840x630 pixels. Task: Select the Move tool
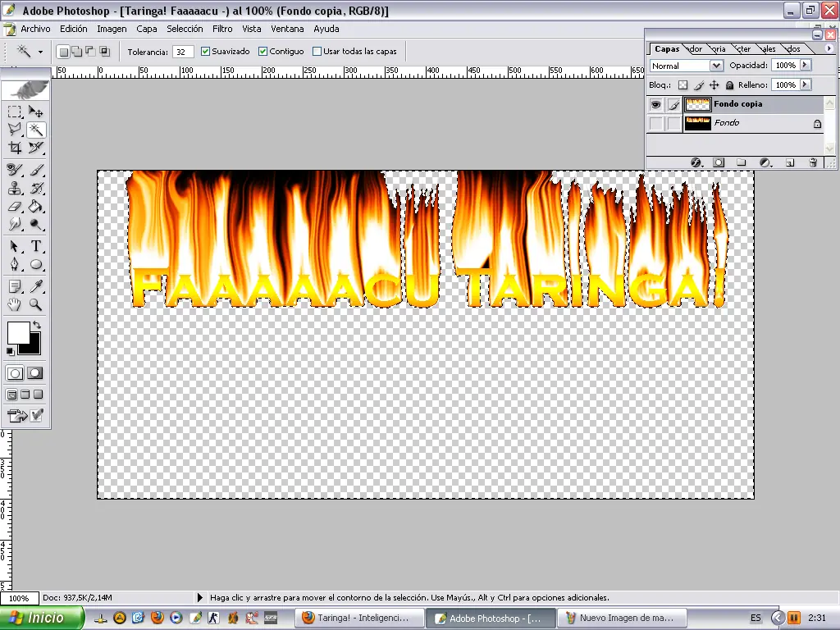click(x=36, y=112)
